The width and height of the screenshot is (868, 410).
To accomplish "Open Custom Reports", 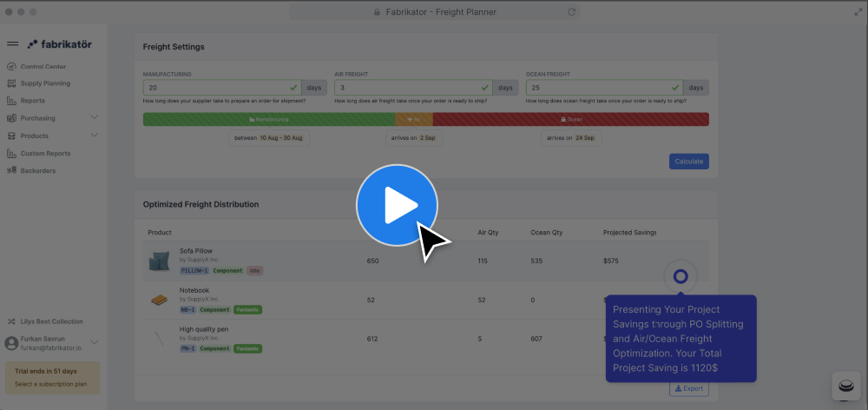I will [45, 154].
